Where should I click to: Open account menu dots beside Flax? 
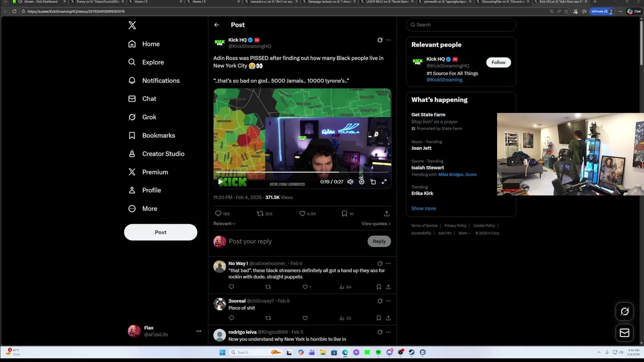point(199,331)
